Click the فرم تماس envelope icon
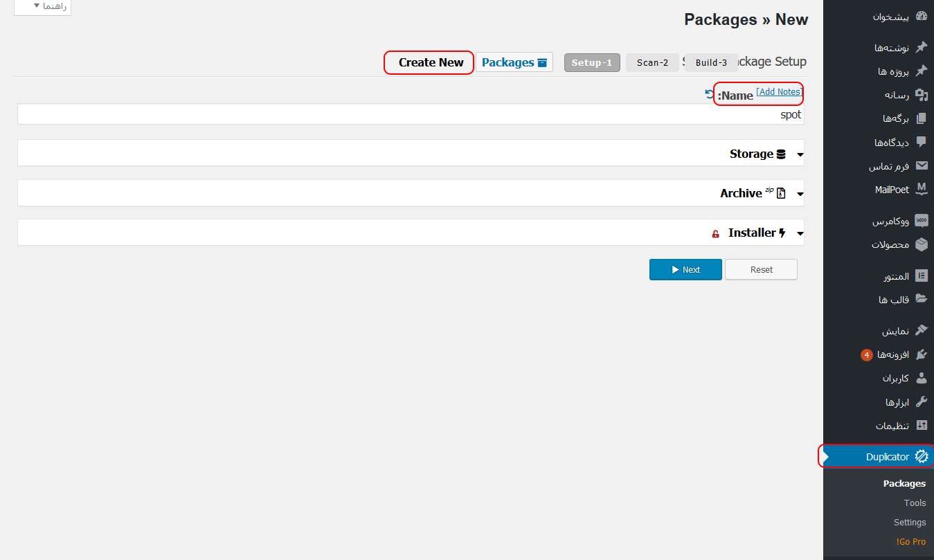934x560 pixels. (921, 165)
